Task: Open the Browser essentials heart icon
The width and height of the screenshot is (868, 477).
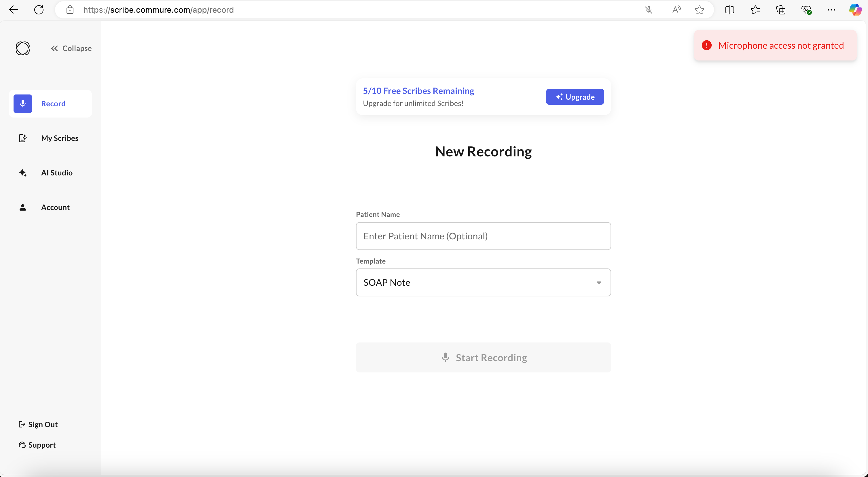Action: (x=806, y=10)
